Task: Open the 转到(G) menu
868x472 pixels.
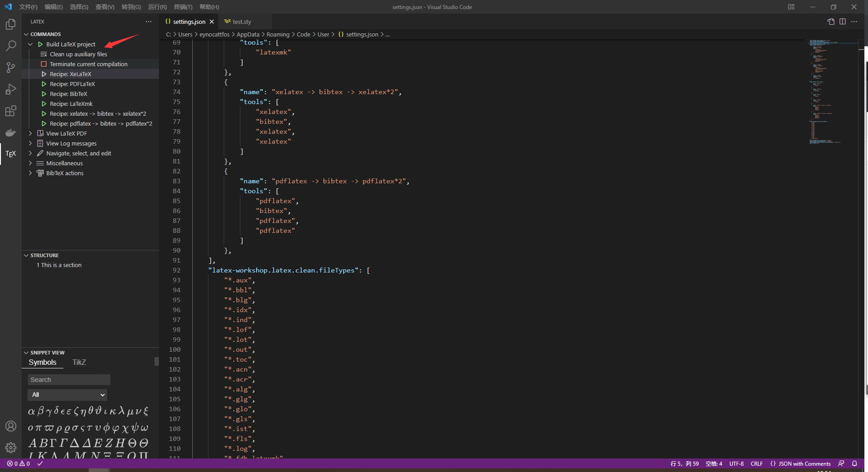Action: coord(131,7)
